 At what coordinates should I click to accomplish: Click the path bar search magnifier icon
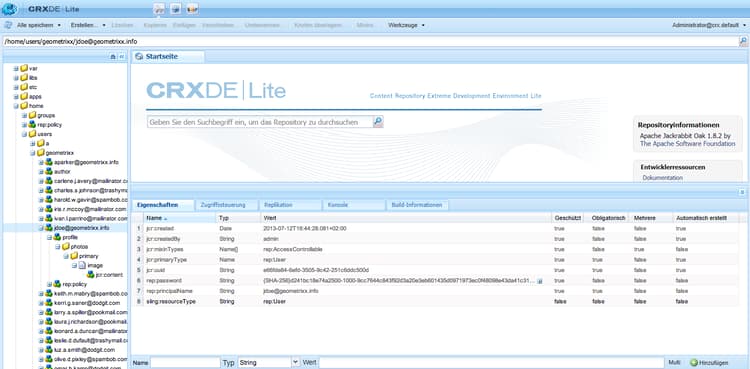(x=744, y=42)
